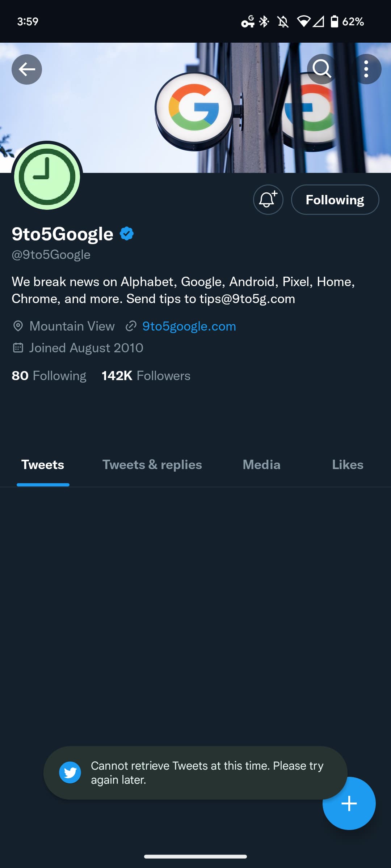
Task: View the 142K Followers list
Action: point(146,376)
